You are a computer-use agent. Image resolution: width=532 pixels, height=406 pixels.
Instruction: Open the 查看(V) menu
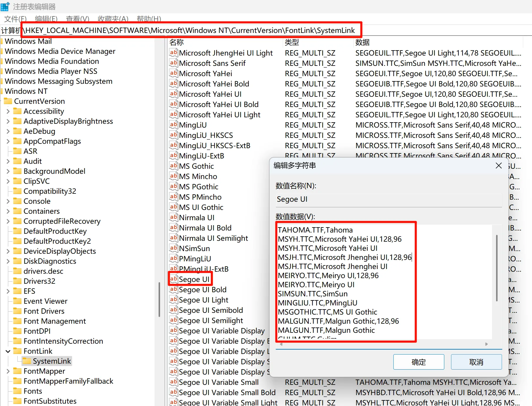point(78,19)
